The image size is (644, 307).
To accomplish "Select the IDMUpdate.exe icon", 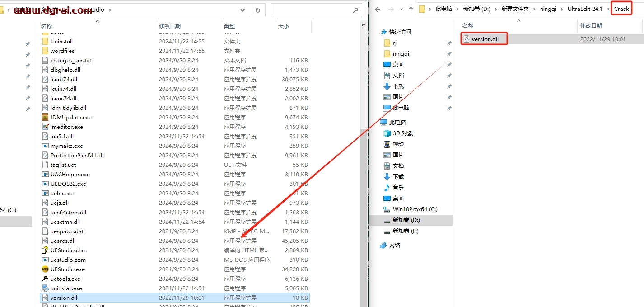I will pos(45,117).
